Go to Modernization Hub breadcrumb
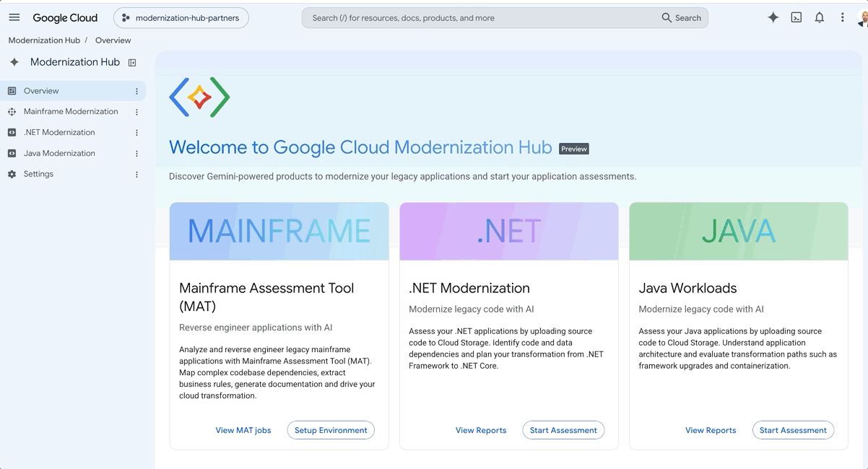This screenshot has height=469, width=868. click(x=44, y=40)
